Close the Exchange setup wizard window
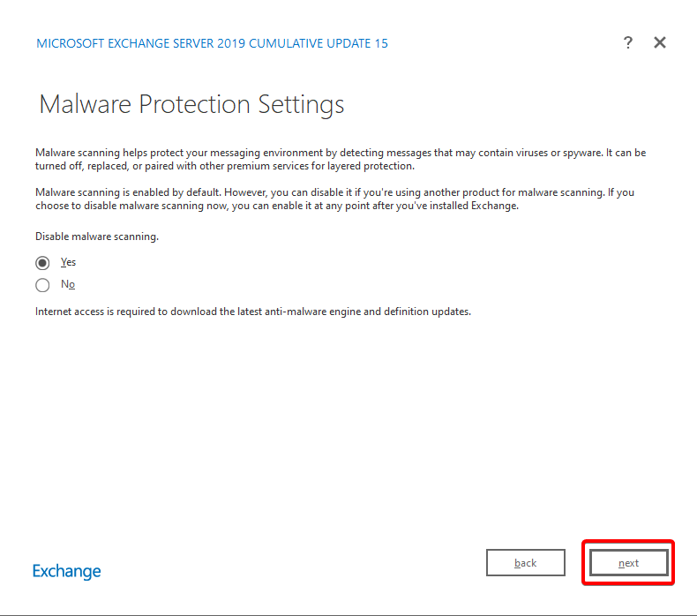 pyautogui.click(x=660, y=42)
